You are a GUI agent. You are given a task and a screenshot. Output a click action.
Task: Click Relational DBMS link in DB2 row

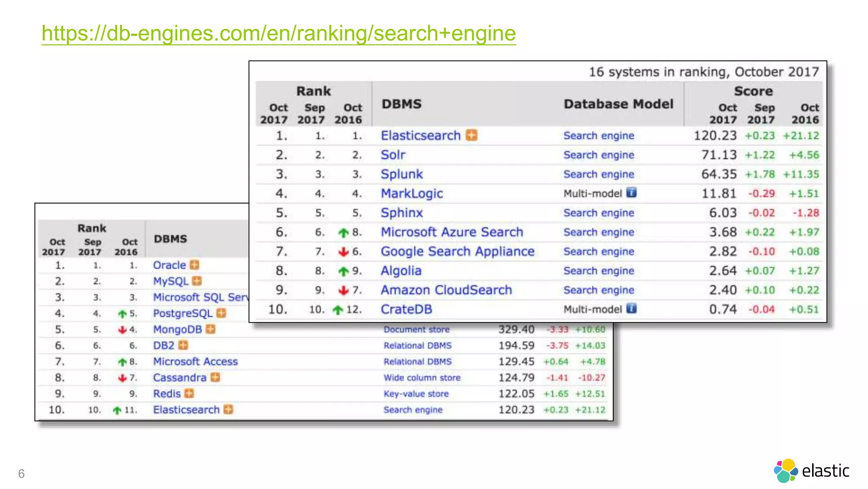pyautogui.click(x=417, y=345)
